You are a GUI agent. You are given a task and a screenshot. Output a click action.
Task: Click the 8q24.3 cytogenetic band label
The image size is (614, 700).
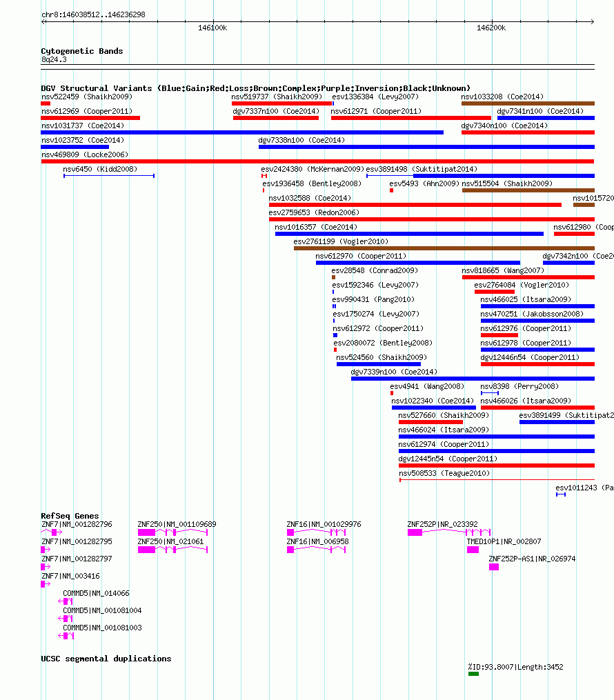tap(54, 60)
